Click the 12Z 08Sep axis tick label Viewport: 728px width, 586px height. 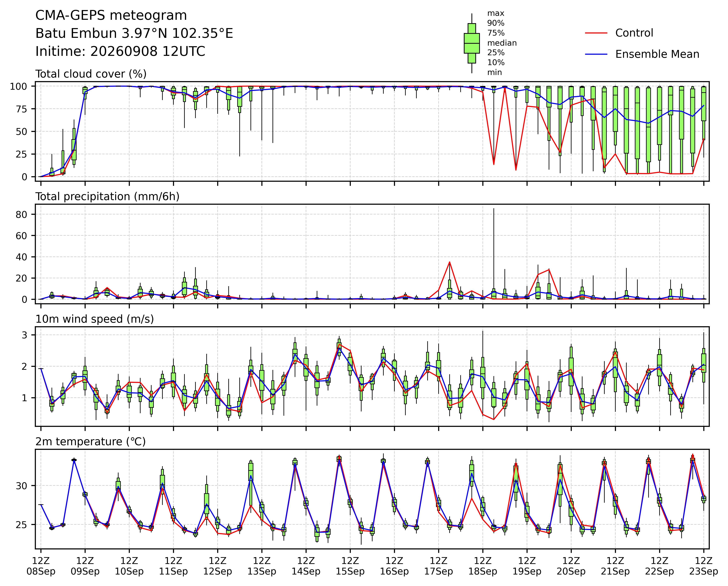(x=41, y=566)
